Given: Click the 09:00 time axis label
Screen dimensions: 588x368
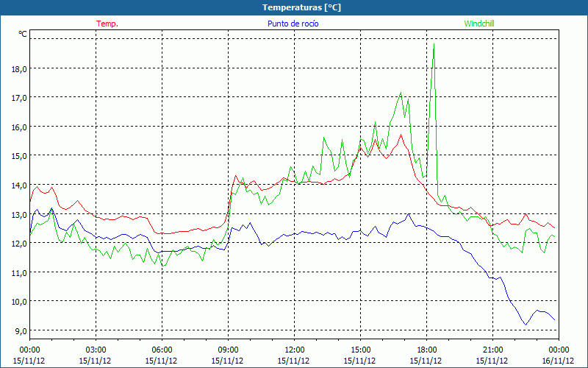Looking at the screenshot, I should click(228, 350).
